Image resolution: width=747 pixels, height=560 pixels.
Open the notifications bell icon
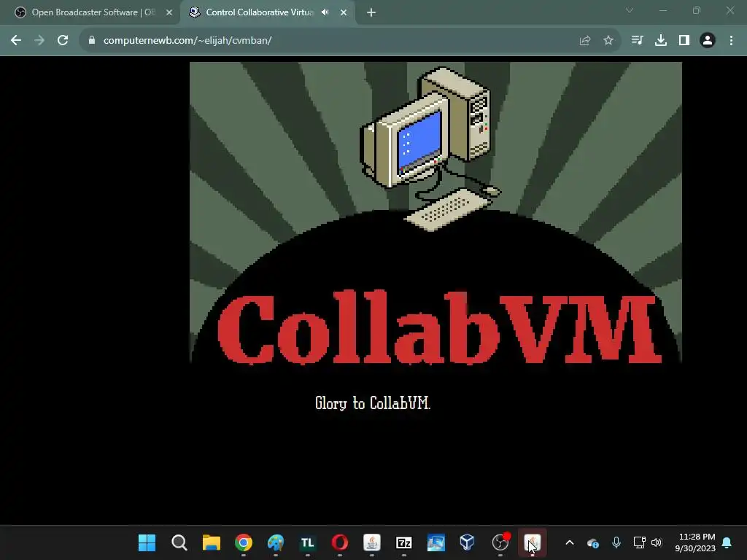coord(727,542)
